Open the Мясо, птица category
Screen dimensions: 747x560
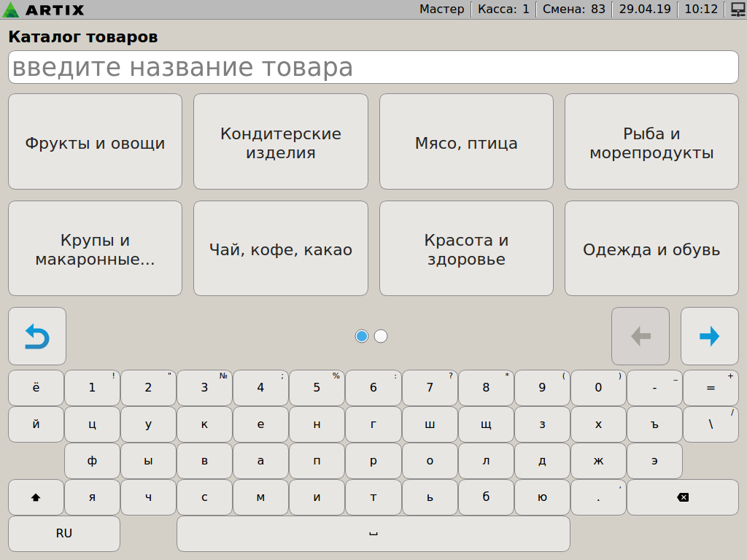coord(466,141)
